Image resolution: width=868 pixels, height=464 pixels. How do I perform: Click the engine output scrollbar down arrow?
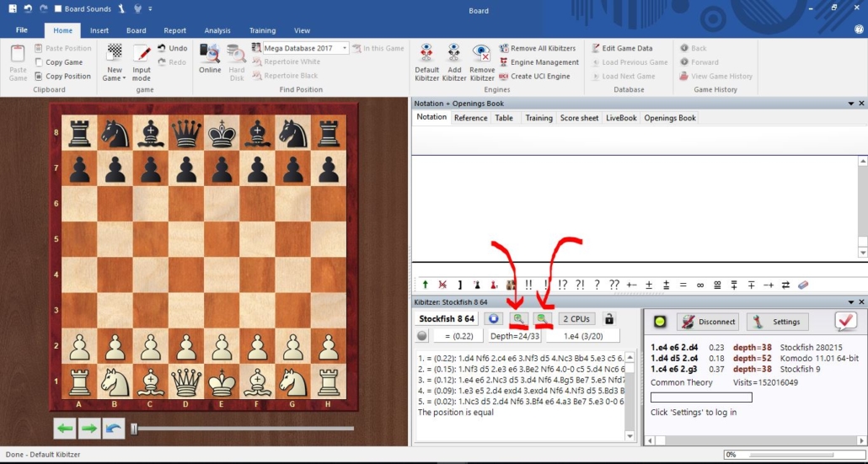tap(630, 436)
